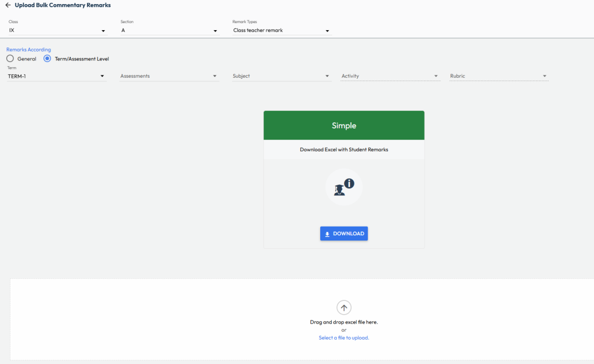Expand the Assessments dropdown
594x364 pixels.
click(x=168, y=76)
